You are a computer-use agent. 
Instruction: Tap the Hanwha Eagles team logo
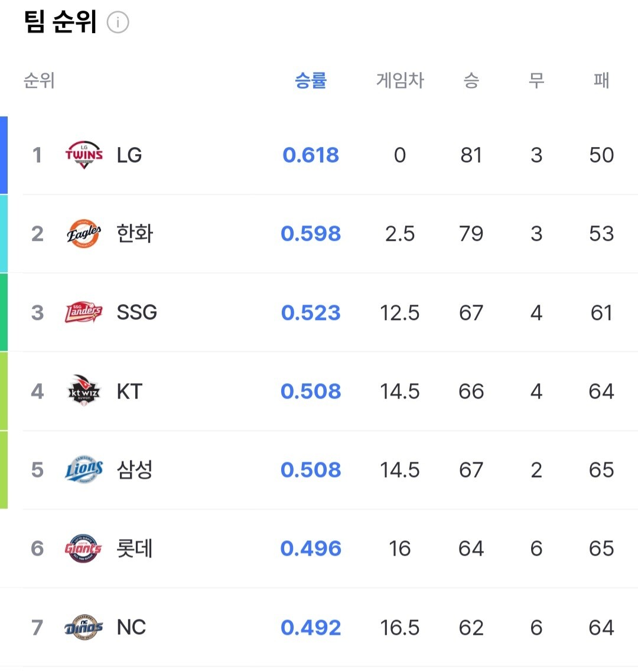pyautogui.click(x=84, y=234)
